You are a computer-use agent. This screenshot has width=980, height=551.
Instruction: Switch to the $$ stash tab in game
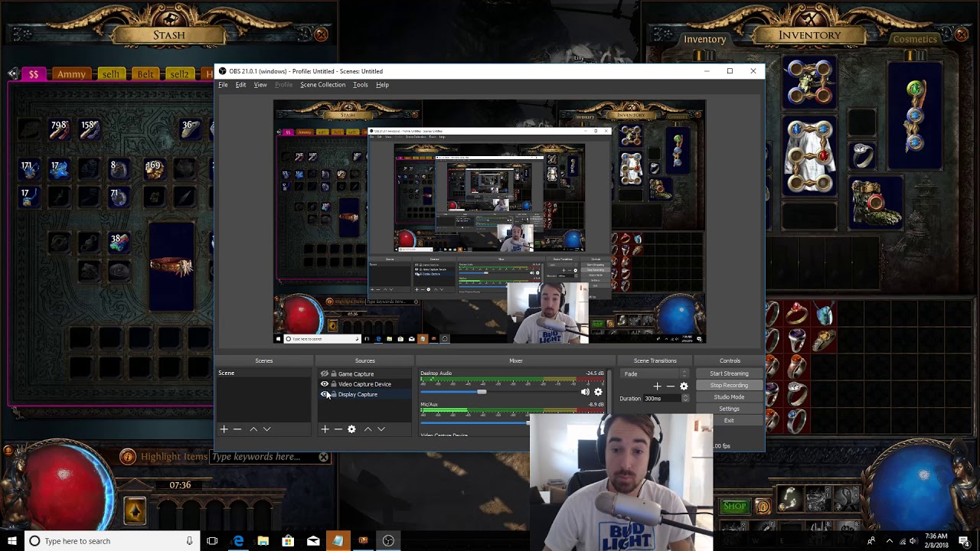pos(34,74)
